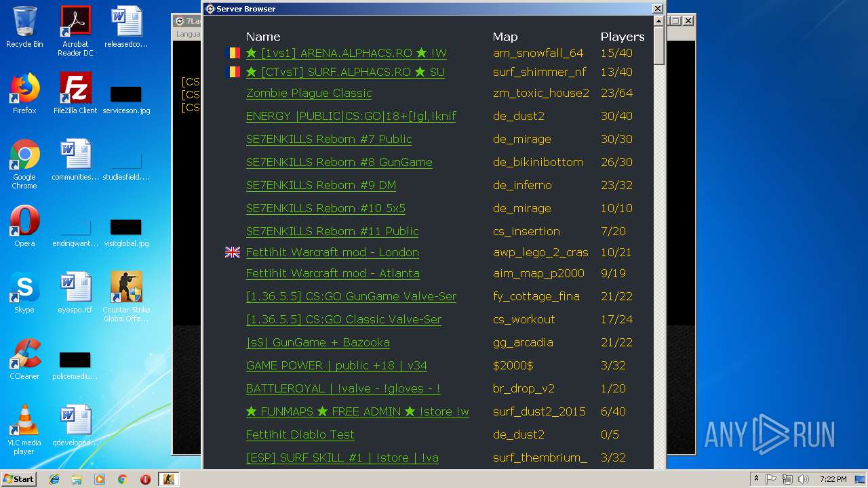Image resolution: width=868 pixels, height=488 pixels.
Task: Click the Map column header
Action: (x=505, y=37)
